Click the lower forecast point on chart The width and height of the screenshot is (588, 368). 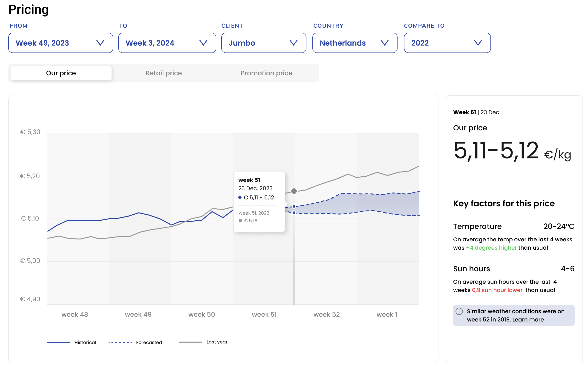[294, 213]
